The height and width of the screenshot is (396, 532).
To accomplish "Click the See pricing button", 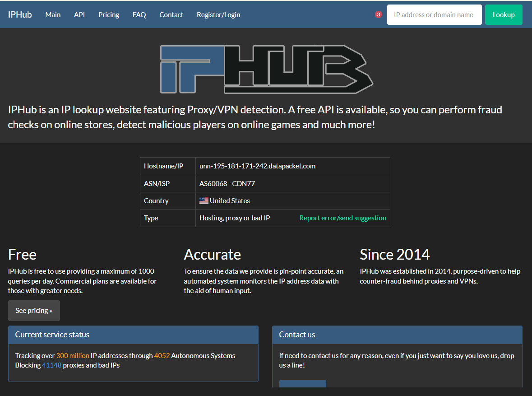I will point(34,310).
